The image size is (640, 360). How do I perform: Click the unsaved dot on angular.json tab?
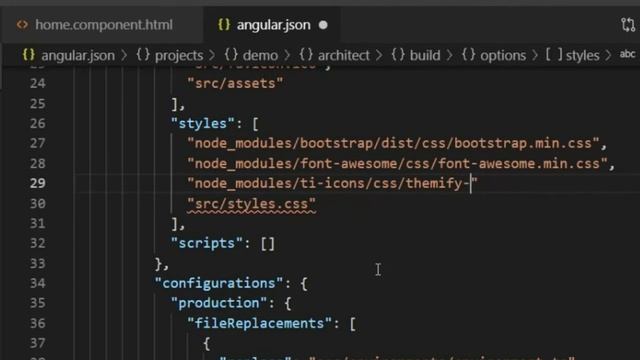click(x=323, y=25)
